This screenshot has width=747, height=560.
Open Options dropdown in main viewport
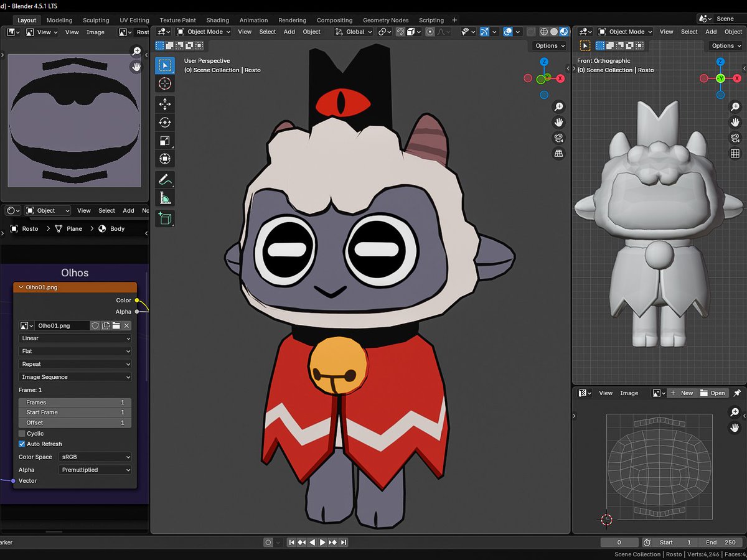click(x=549, y=45)
